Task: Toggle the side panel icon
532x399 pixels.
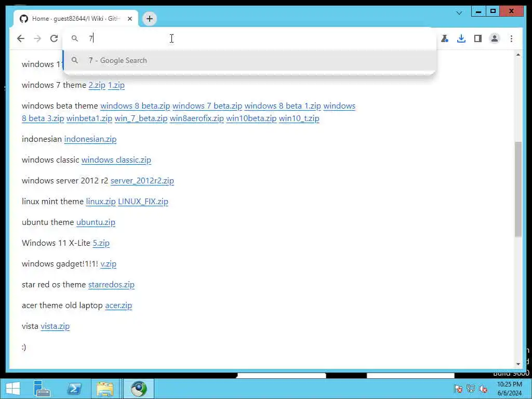Action: [x=478, y=38]
